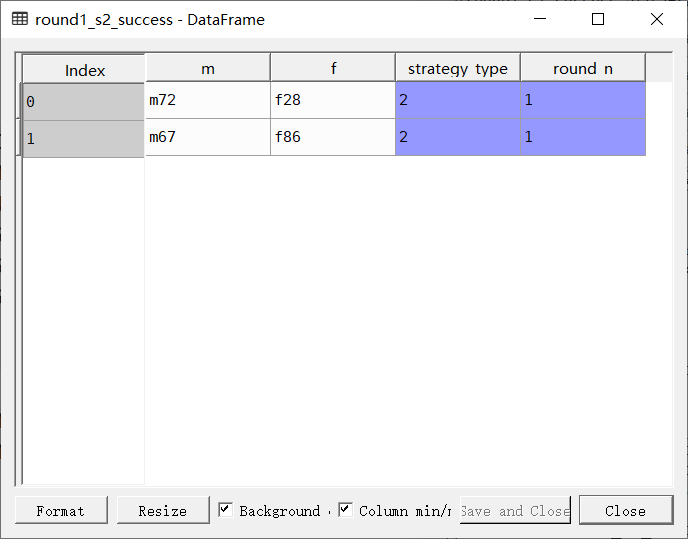Select the cell containing m67
The width and height of the screenshot is (688, 539).
(208, 137)
